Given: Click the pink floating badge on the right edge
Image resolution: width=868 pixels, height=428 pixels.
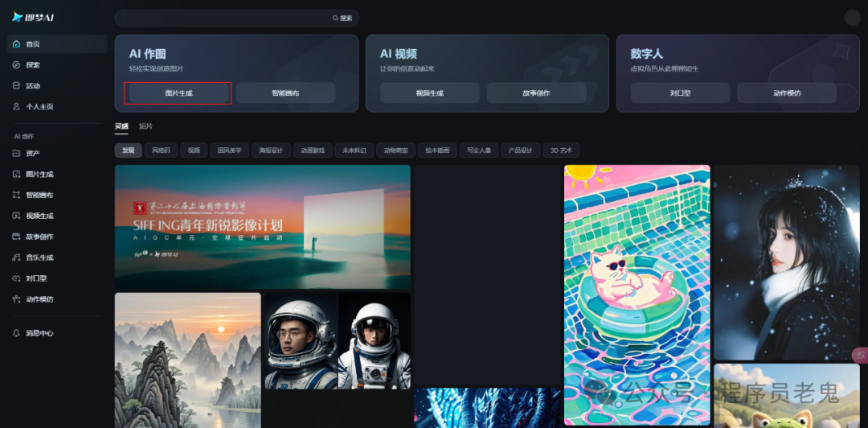Looking at the screenshot, I should [x=861, y=354].
